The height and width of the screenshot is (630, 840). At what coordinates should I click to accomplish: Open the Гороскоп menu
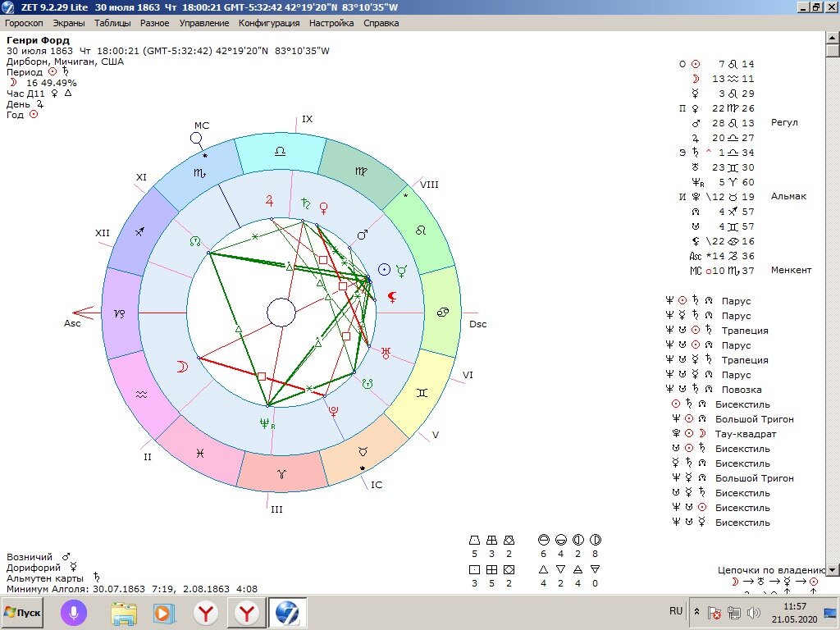coord(24,23)
